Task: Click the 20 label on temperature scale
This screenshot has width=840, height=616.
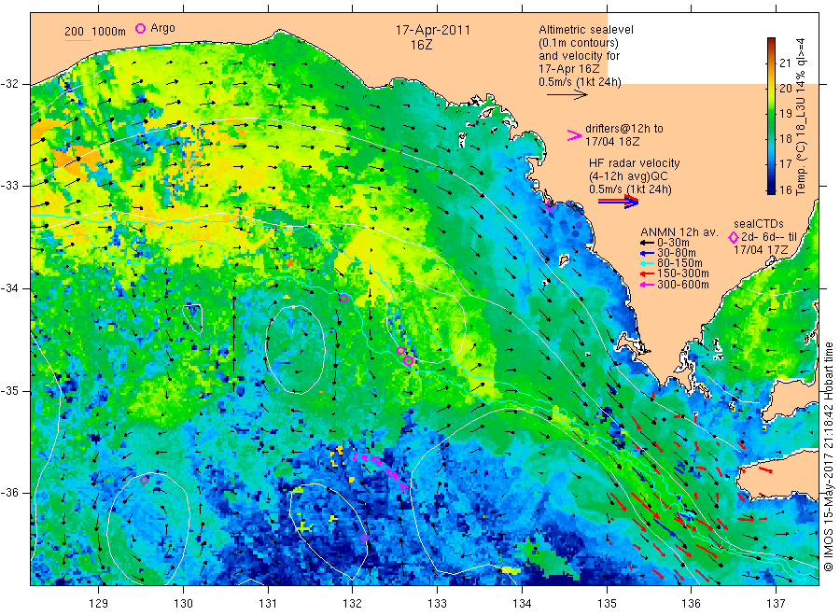Action: pyautogui.click(x=785, y=89)
